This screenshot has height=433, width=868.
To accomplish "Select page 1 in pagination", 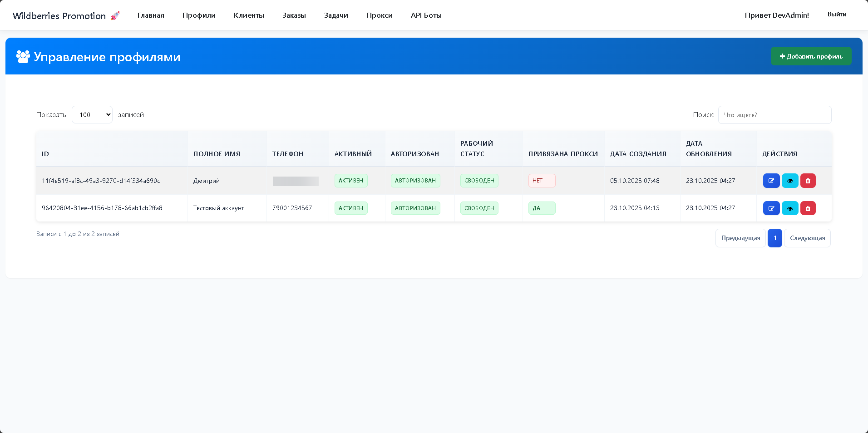I will [774, 238].
